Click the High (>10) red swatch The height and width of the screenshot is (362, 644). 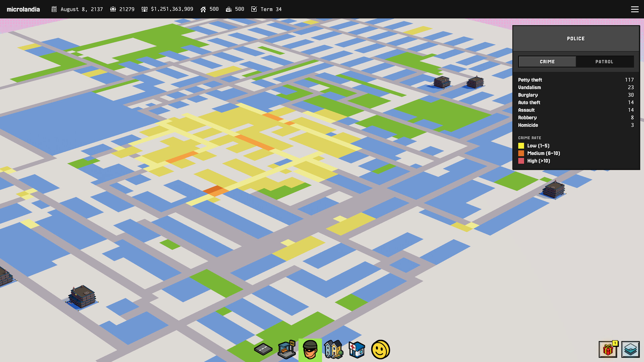click(x=521, y=161)
